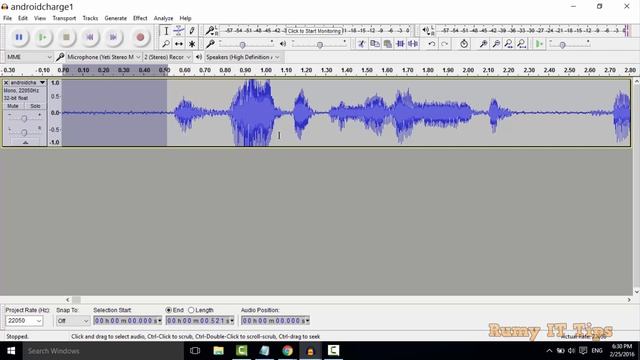
Task: Click the playback volume slider
Action: (320, 44)
